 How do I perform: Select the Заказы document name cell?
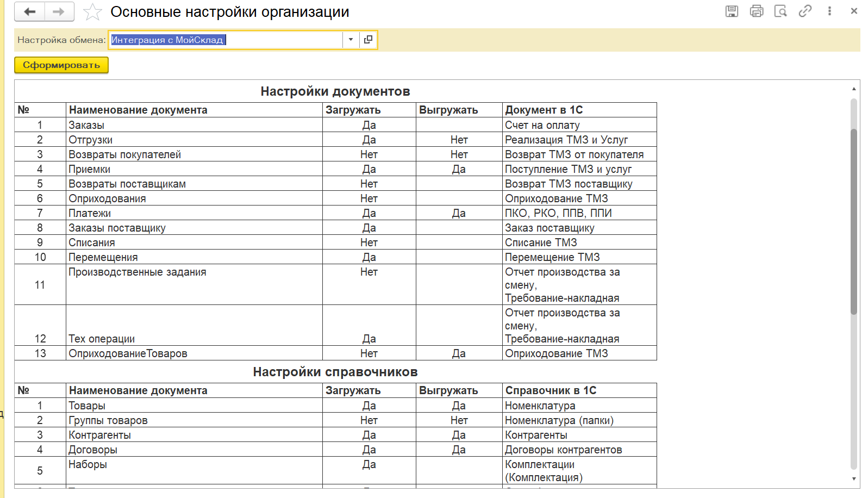point(194,125)
